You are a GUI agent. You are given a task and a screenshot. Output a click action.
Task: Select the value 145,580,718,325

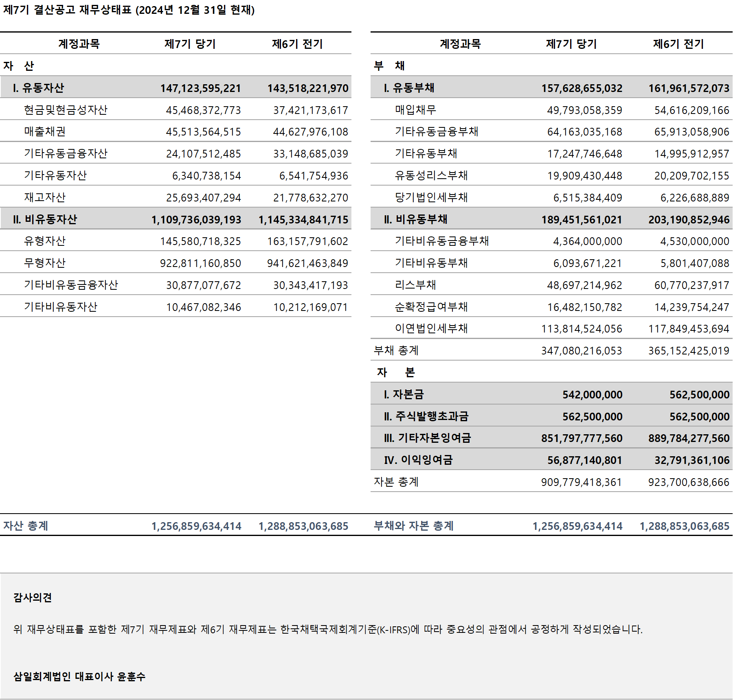click(201, 241)
